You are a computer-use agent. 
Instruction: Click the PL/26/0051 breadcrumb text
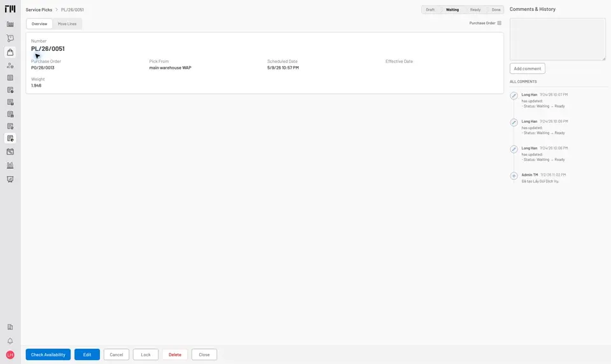click(72, 10)
